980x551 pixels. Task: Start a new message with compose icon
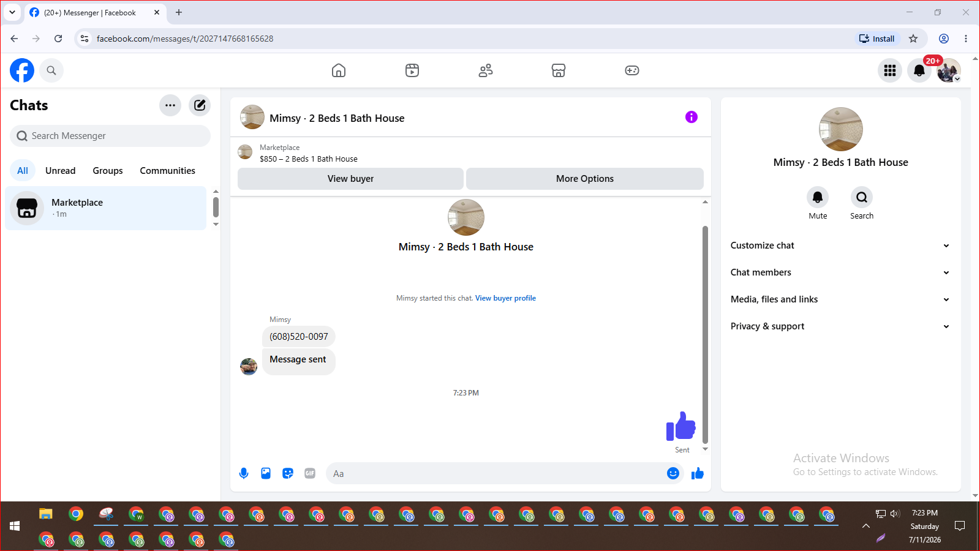(200, 105)
